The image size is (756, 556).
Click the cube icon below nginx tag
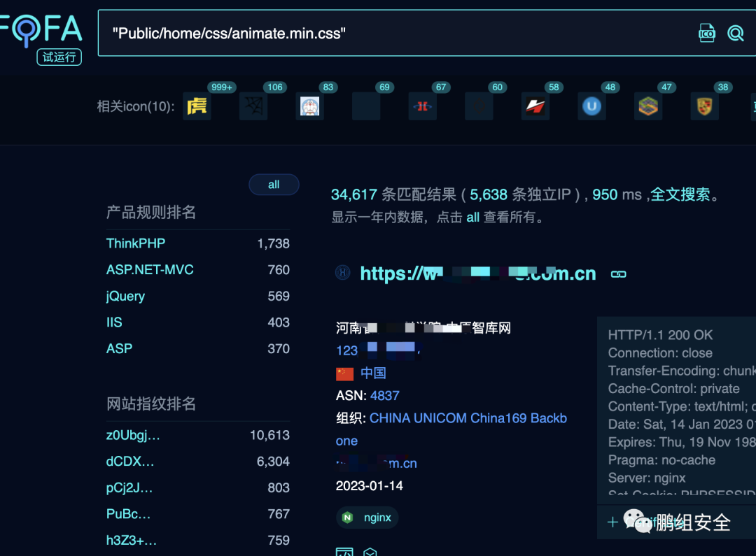370,552
